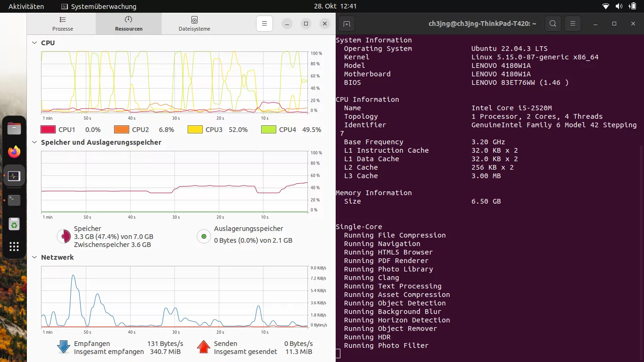The width and height of the screenshot is (644, 362).
Task: Click the volume icon in top bar
Action: [619, 7]
